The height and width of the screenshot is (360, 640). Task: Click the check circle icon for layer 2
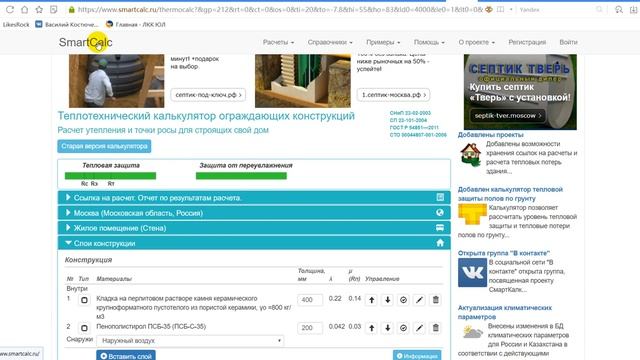(403, 328)
